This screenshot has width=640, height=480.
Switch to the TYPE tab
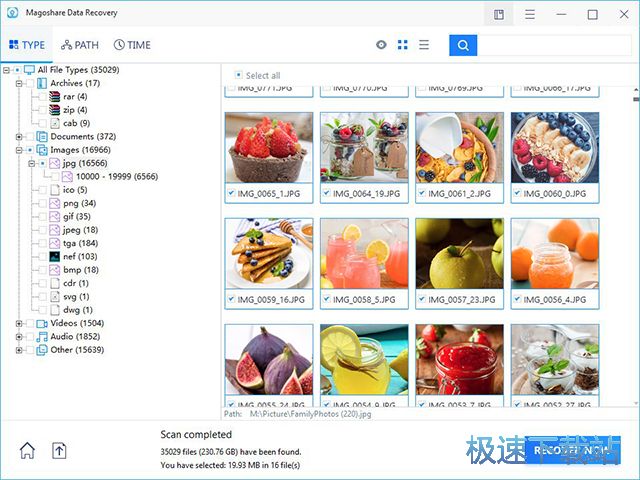tap(27, 45)
